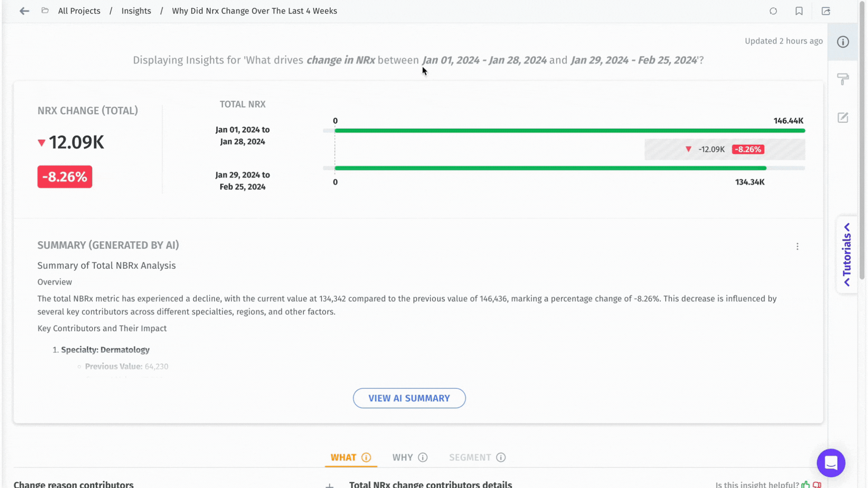The image size is (868, 488).
Task: Expand the Tutorials side panel
Action: [x=847, y=255]
